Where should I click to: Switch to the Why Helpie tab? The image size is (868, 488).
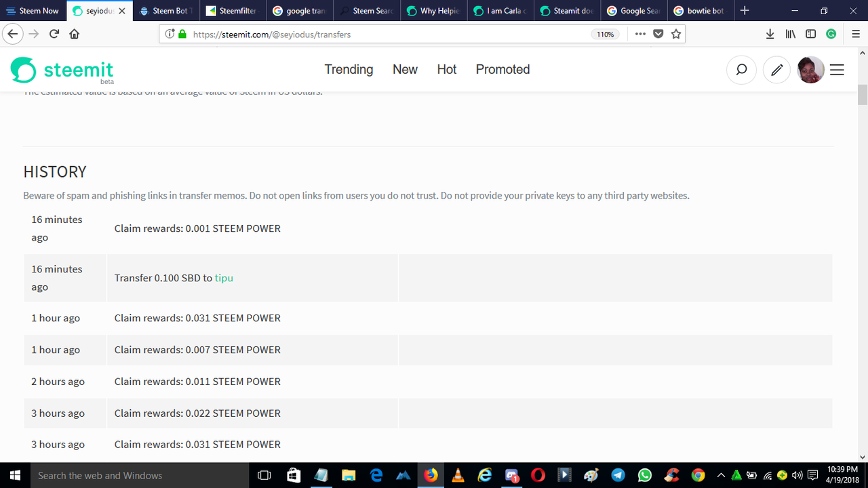pyautogui.click(x=433, y=11)
